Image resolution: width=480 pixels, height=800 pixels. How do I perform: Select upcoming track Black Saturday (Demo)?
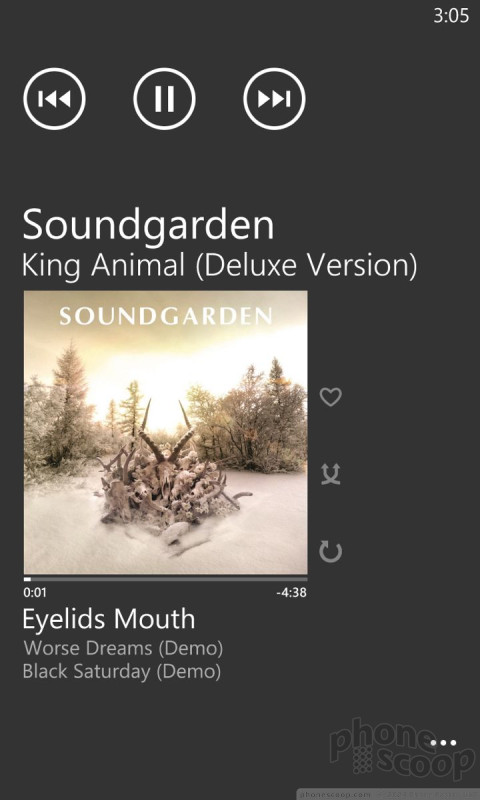[122, 671]
